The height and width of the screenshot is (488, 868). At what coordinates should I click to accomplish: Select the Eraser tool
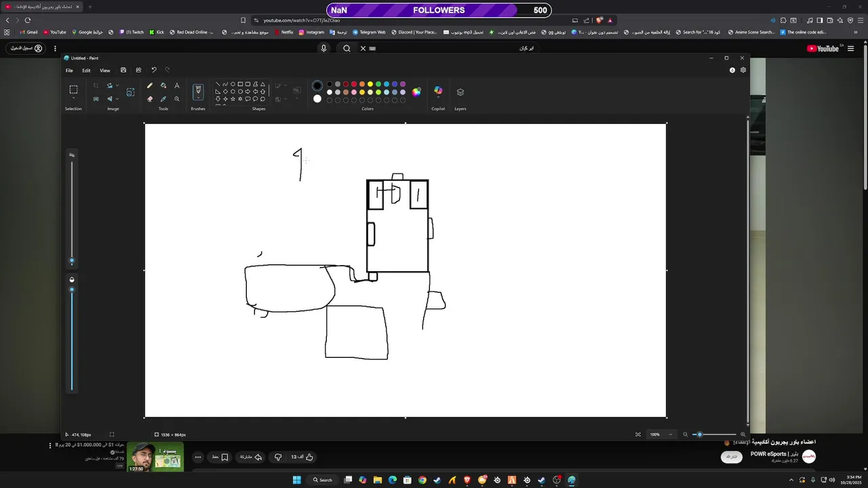150,99
